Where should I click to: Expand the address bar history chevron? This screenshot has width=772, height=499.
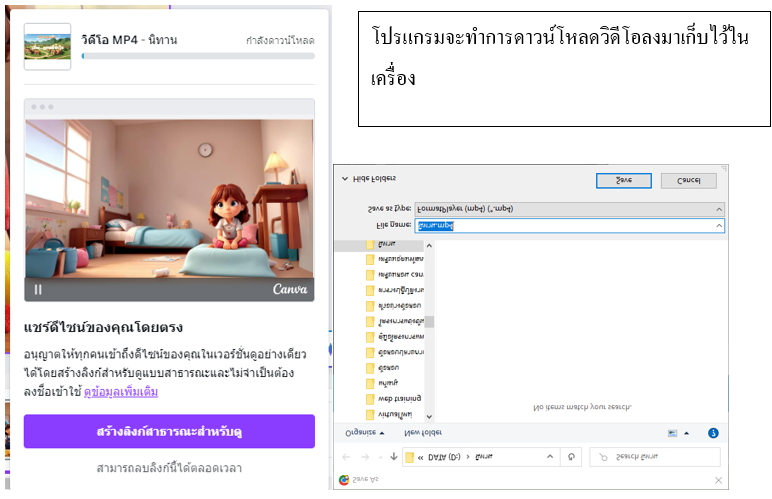[x=550, y=457]
